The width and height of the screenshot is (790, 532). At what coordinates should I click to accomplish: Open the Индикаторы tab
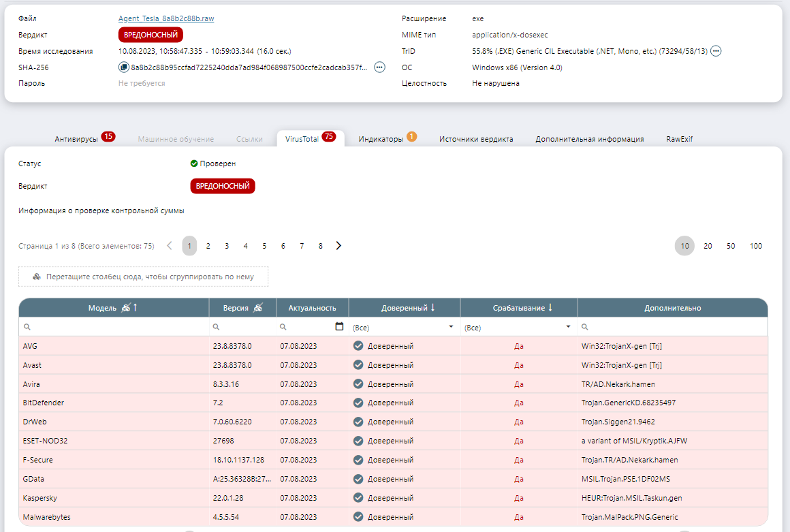click(x=381, y=139)
